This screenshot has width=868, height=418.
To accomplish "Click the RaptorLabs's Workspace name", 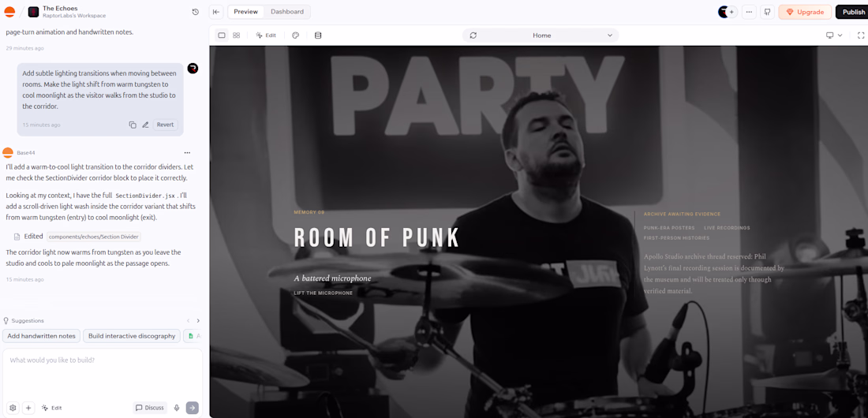I will 74,16.
